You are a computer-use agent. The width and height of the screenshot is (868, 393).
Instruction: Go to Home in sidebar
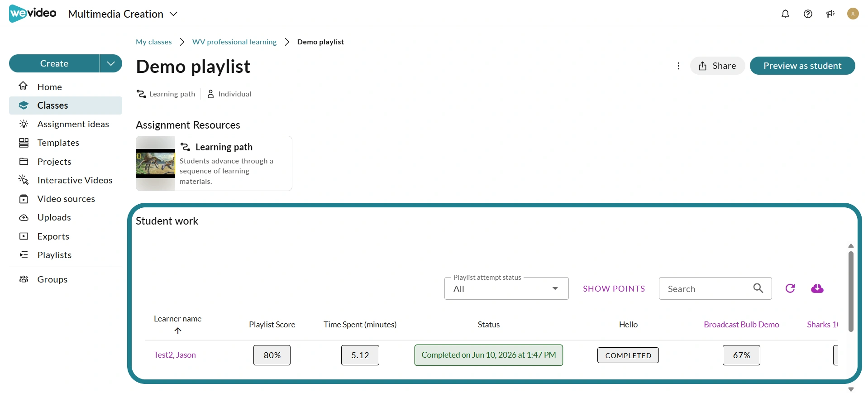66,86
